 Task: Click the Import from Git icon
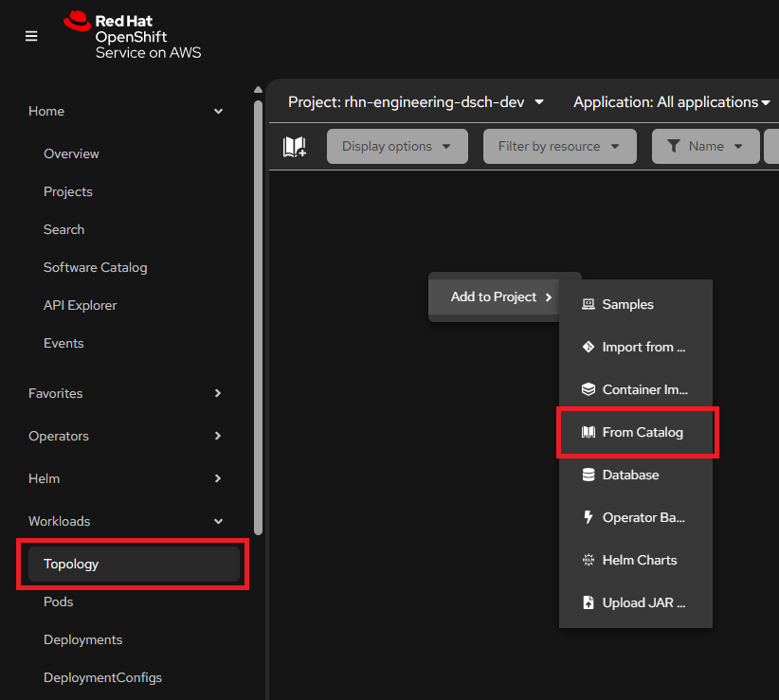click(x=588, y=347)
